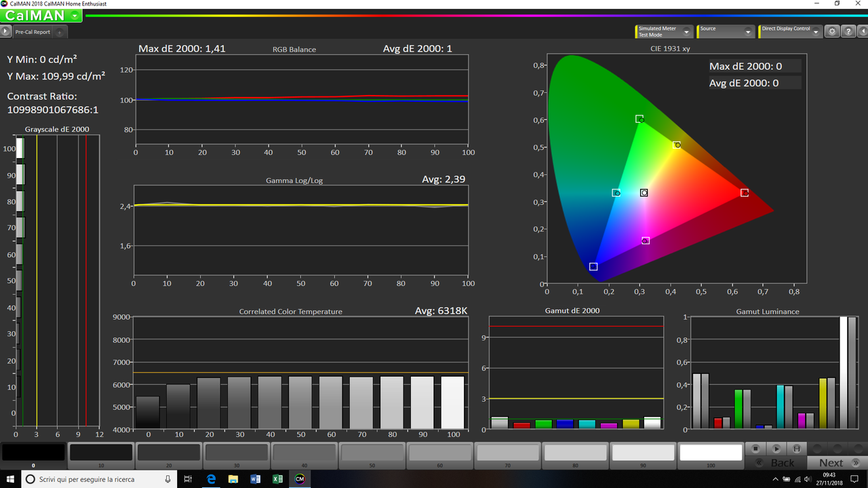Stop the measurement with the stop icon
Viewport: 868px width, 488px height.
coord(755,449)
